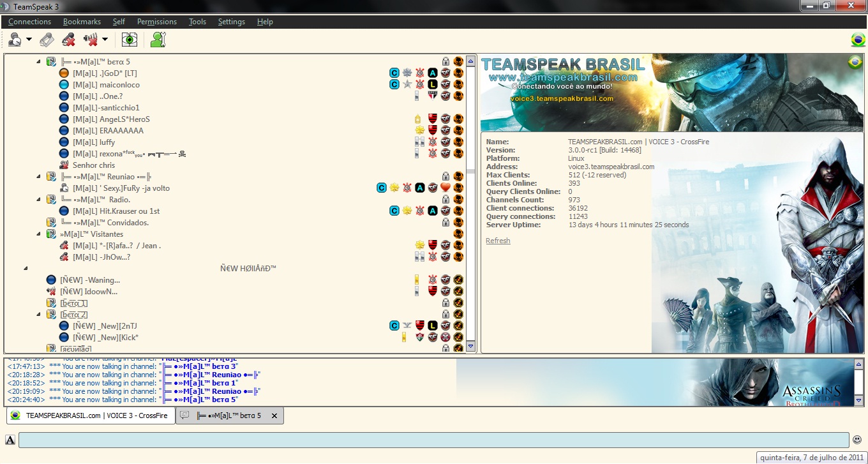Select user [M[a]L] ERAAAAAAA
The image size is (868, 464).
[x=108, y=131]
